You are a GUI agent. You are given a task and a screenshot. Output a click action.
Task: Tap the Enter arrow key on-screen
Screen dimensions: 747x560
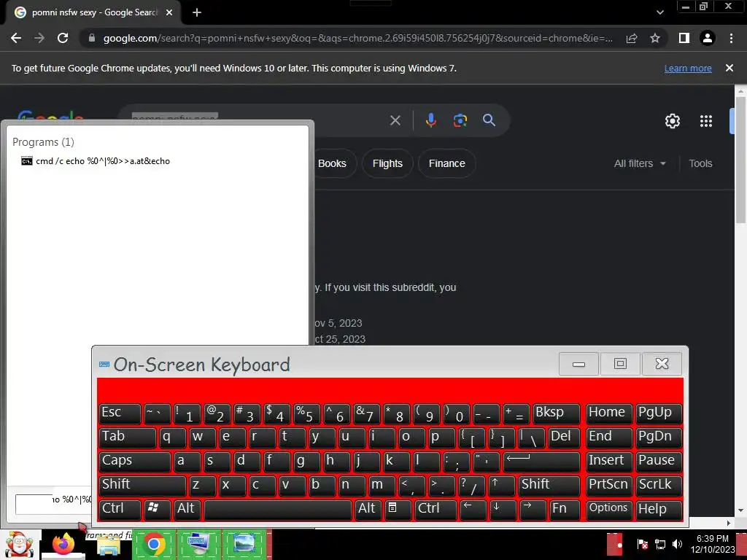[542, 461]
